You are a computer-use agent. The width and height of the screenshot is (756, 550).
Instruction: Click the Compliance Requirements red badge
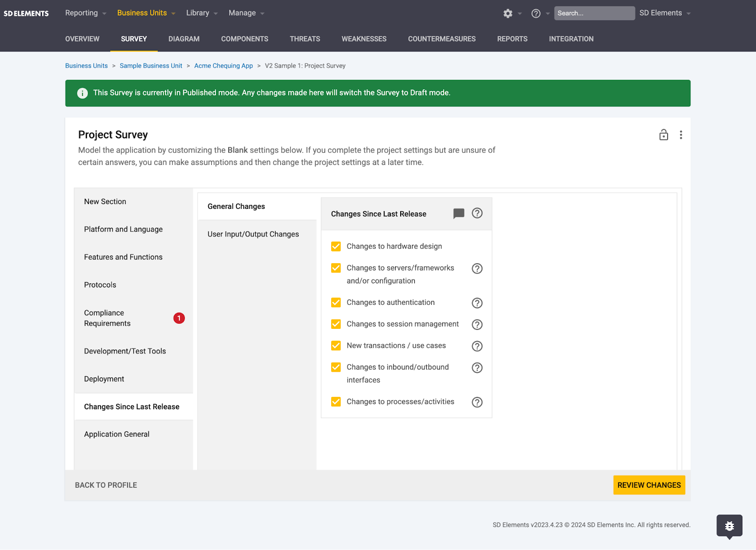(179, 318)
